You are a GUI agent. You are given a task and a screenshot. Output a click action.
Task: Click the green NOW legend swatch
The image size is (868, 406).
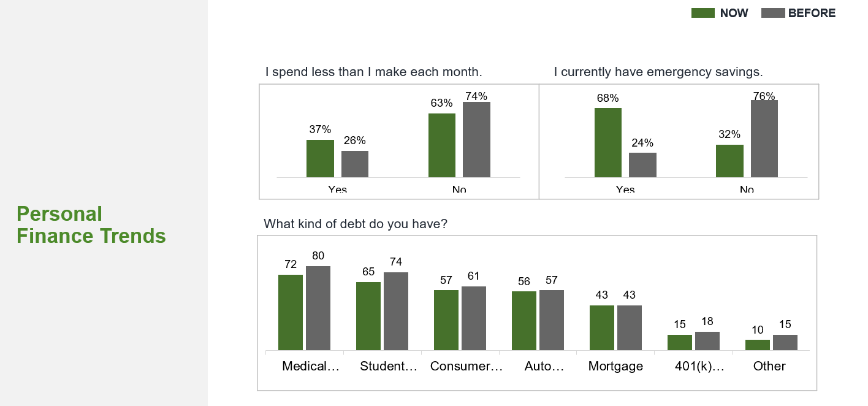[702, 13]
